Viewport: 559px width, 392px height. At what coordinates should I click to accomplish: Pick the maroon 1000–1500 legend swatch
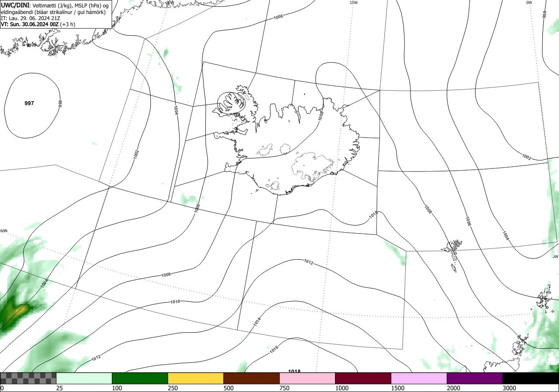[363, 378]
